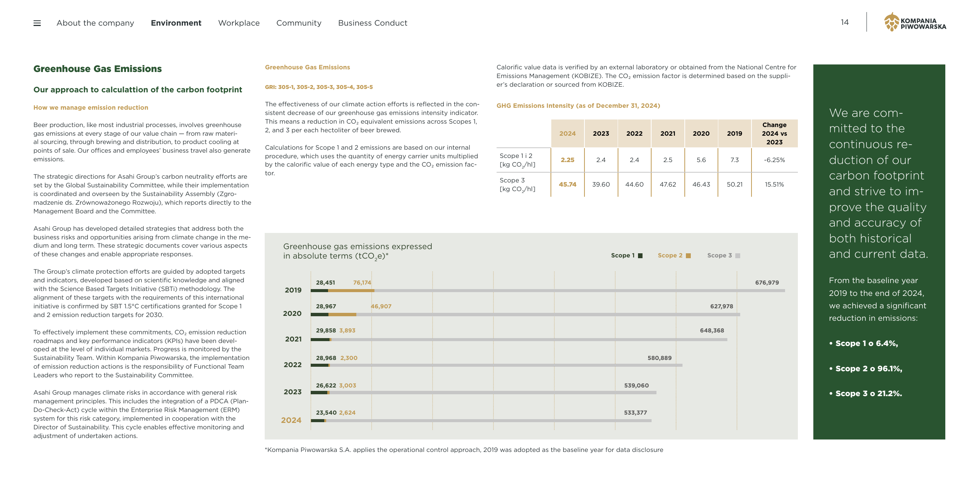Image resolution: width=980 pixels, height=490 pixels.
Task: Click the Scope 2 gold legend square
Action: coord(688,256)
